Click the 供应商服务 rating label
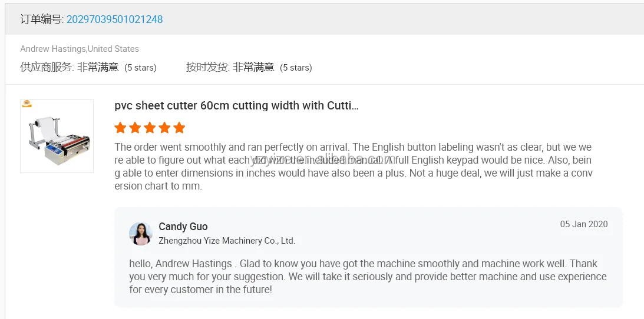Viewport: 644px width, 319px height. pos(47,67)
